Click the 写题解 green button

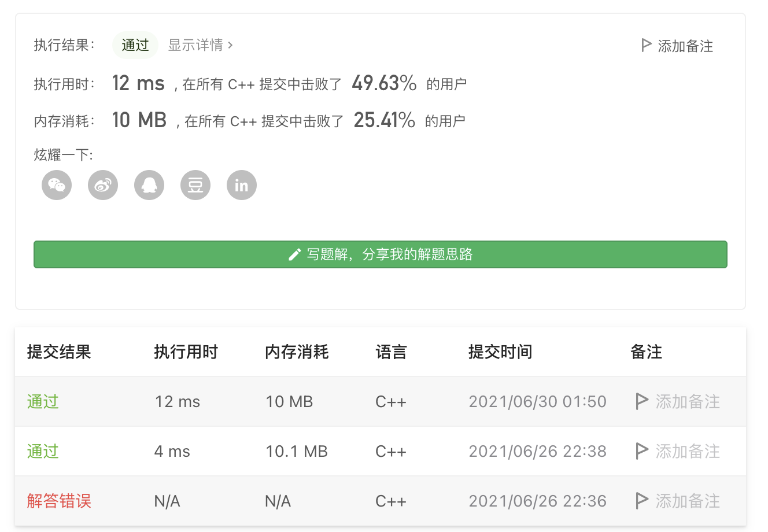click(x=380, y=254)
